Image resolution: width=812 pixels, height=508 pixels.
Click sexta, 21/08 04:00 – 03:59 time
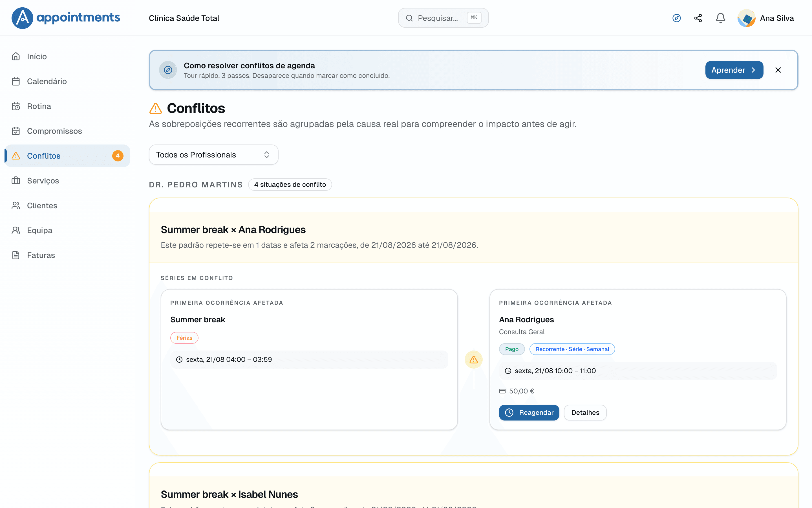[x=229, y=360]
